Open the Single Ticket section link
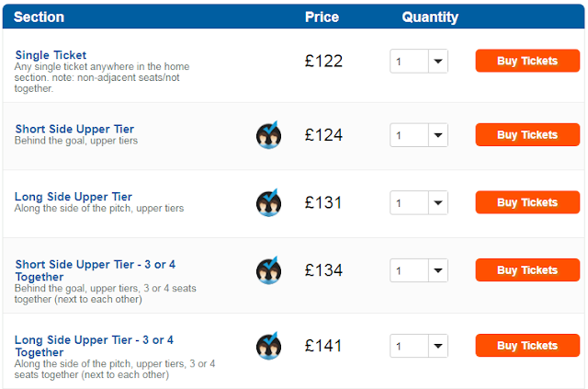This screenshot has width=588, height=389. click(x=51, y=55)
